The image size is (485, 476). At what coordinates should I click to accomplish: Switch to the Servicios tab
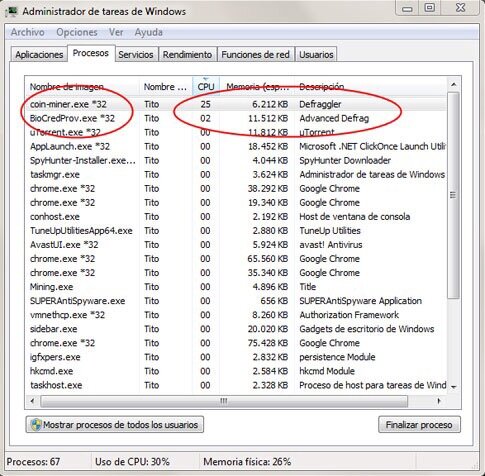136,55
